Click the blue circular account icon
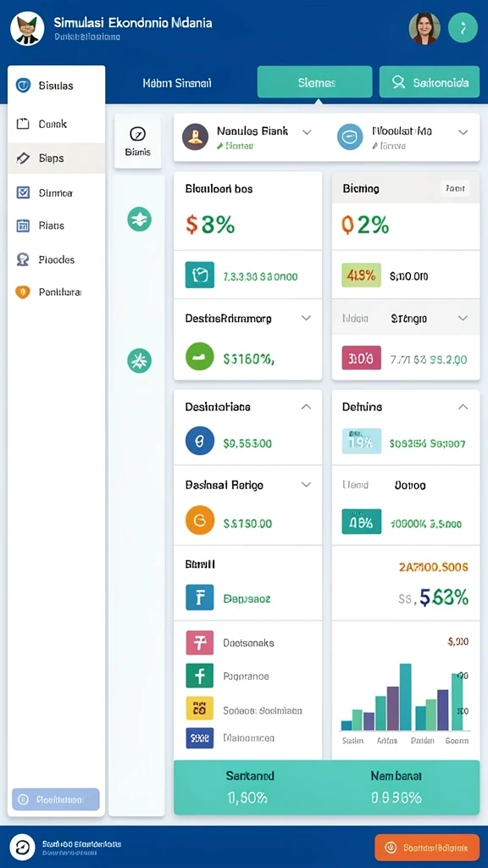Viewport: 488px width, 868px height. (350, 136)
